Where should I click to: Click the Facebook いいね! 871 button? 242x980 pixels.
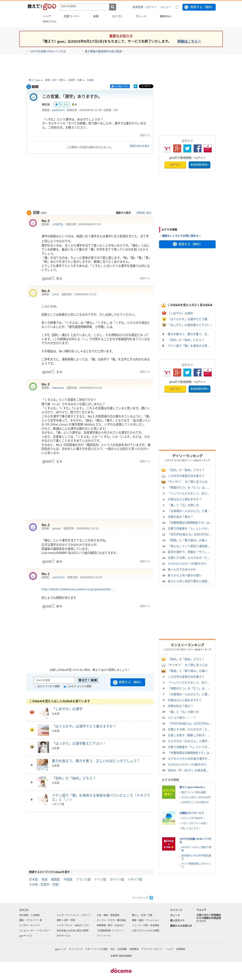tap(120, 86)
